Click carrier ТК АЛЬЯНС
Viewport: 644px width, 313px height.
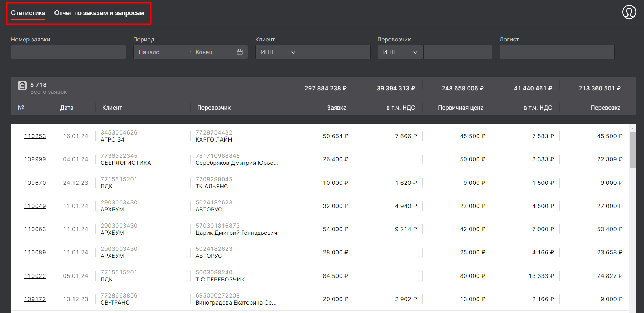(212, 186)
